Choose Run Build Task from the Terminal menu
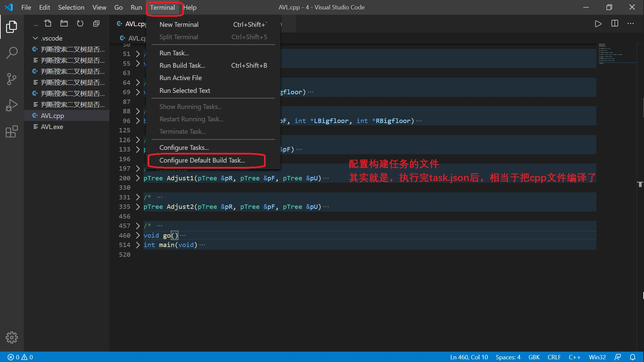 182,65
